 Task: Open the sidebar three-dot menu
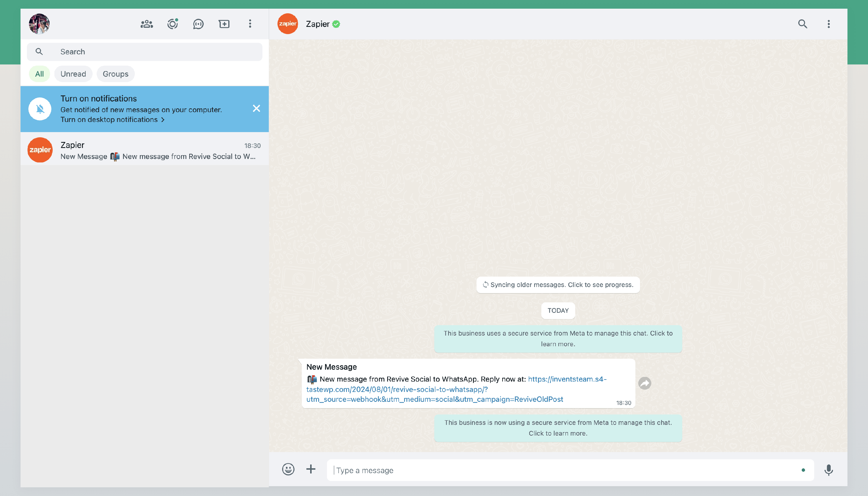pyautogui.click(x=250, y=24)
